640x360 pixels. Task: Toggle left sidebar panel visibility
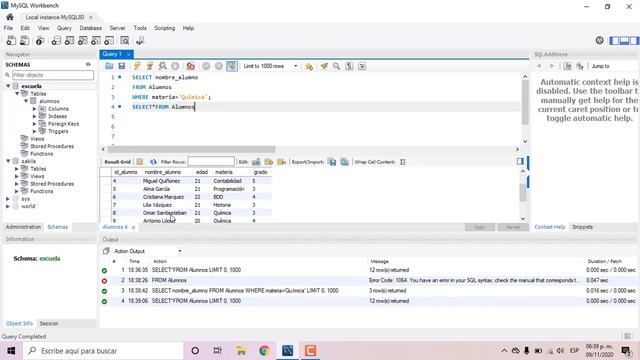click(x=614, y=40)
